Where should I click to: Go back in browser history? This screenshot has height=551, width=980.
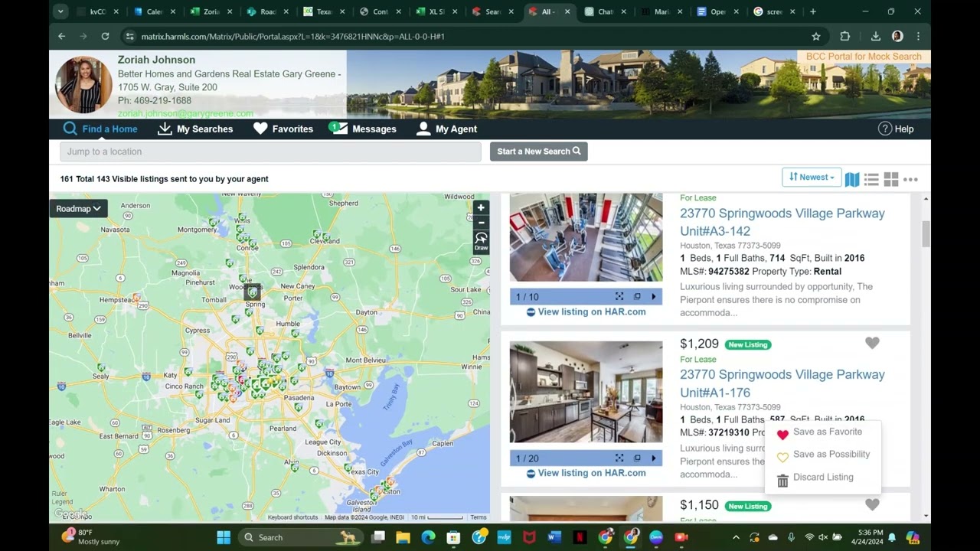click(62, 36)
